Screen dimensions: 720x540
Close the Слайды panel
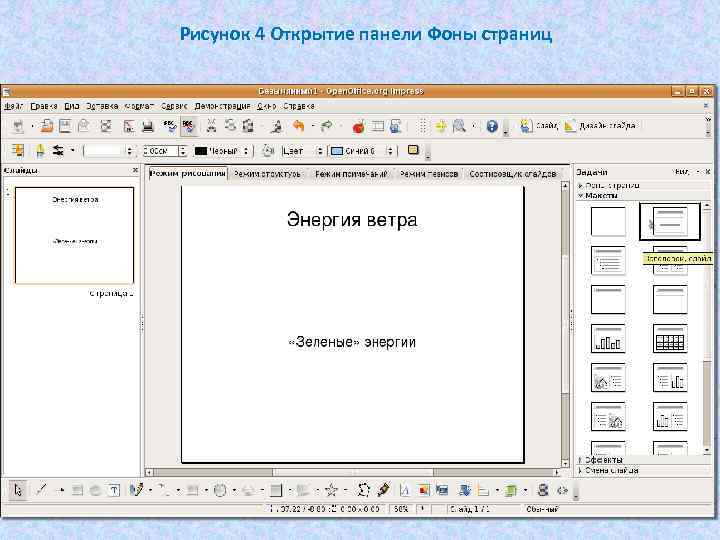click(135, 170)
